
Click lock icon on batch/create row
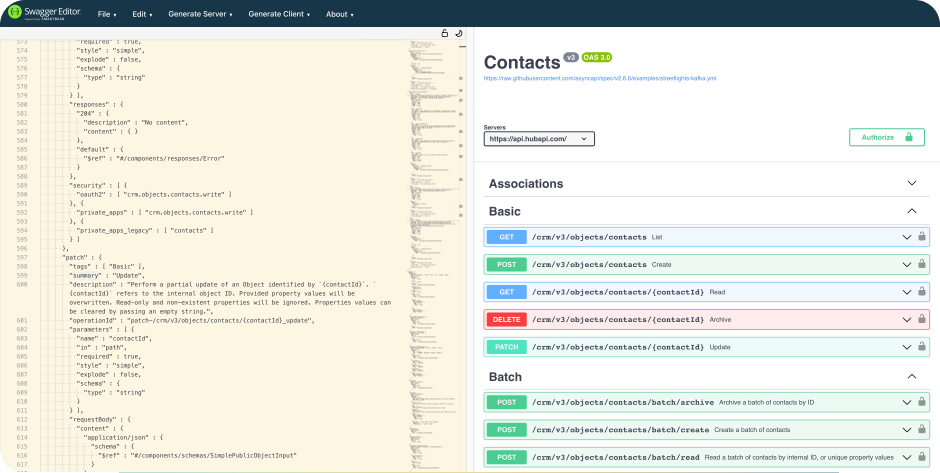click(922, 429)
